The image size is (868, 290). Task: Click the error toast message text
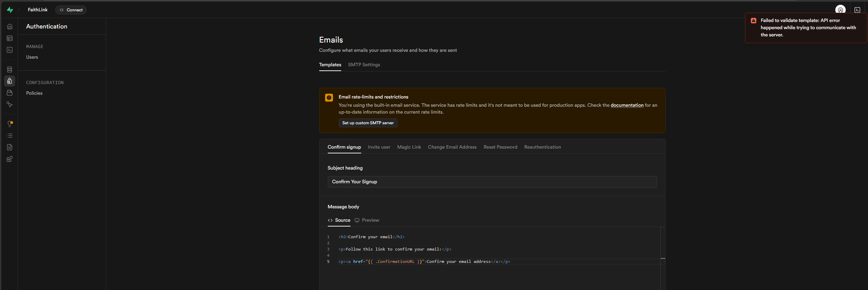tap(808, 28)
